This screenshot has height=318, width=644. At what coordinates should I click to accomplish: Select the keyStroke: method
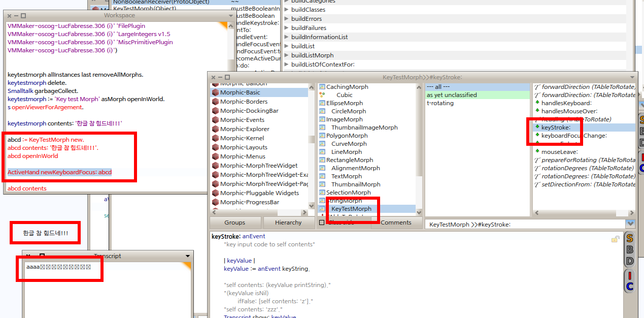(584, 128)
